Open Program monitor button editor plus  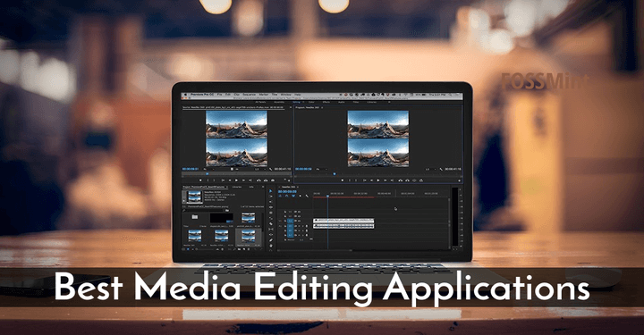460,180
